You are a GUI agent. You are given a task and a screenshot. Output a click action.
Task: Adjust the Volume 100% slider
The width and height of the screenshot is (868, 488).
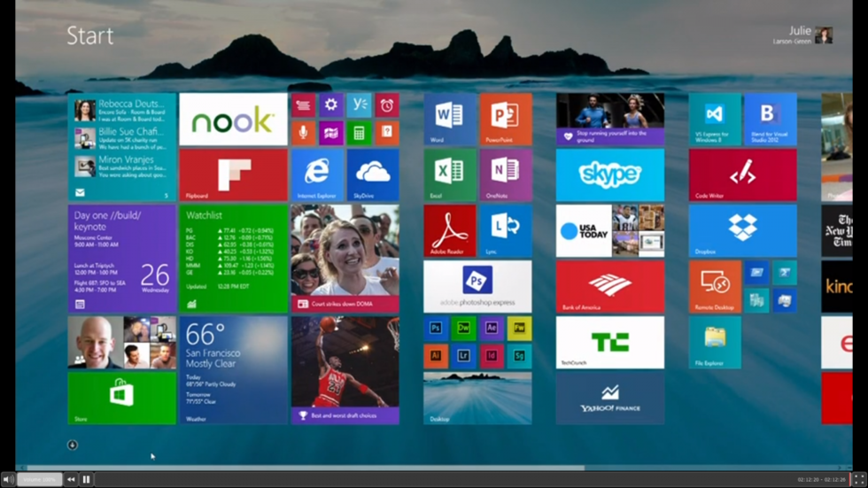[39, 479]
